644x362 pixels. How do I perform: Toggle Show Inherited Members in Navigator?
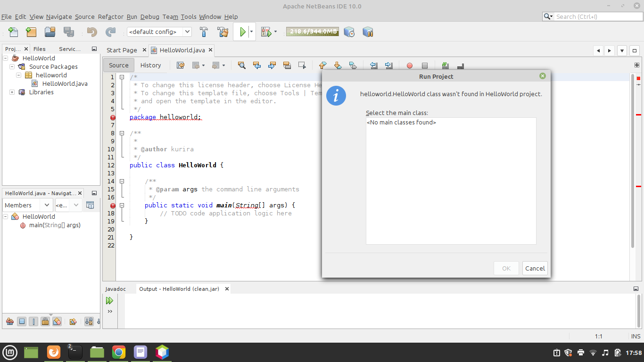pyautogui.click(x=9, y=321)
